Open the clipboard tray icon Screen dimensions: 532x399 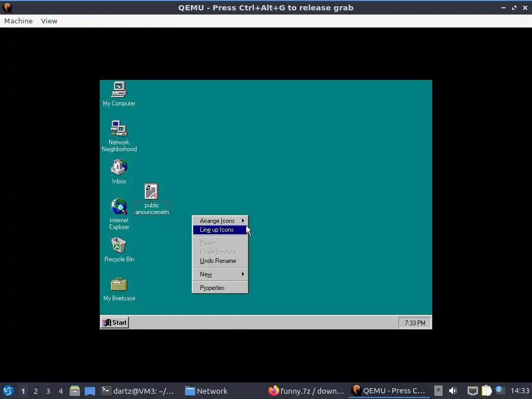point(486,391)
